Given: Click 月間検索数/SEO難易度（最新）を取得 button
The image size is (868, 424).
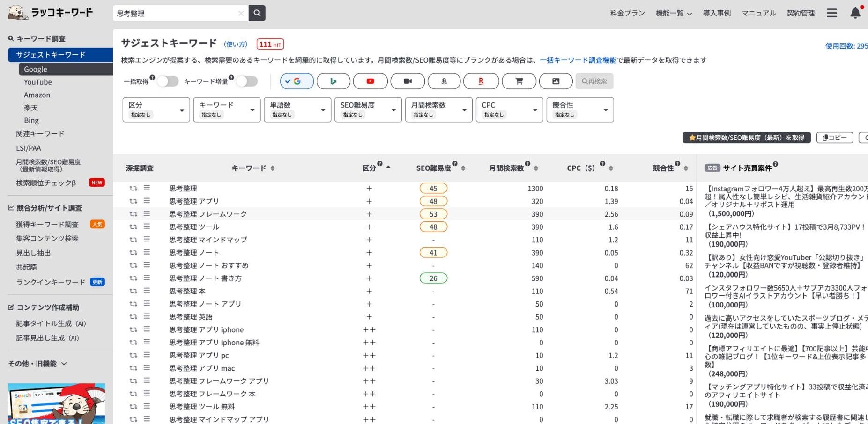Looking at the screenshot, I should pos(747,138).
